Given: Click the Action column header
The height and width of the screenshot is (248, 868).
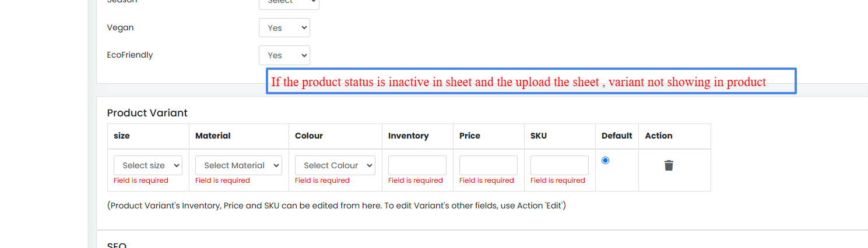Looking at the screenshot, I should tap(659, 136).
